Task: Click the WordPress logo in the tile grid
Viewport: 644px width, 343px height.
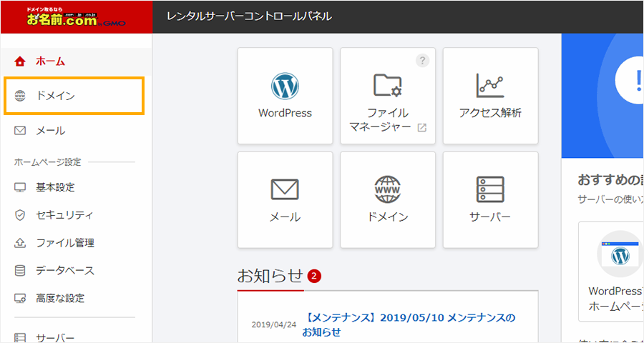Action: 285,86
